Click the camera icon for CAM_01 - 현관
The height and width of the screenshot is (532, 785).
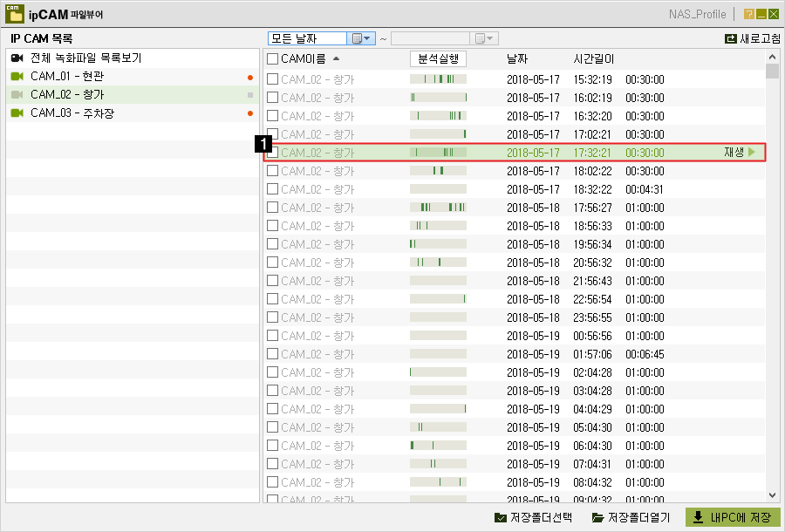(17, 77)
